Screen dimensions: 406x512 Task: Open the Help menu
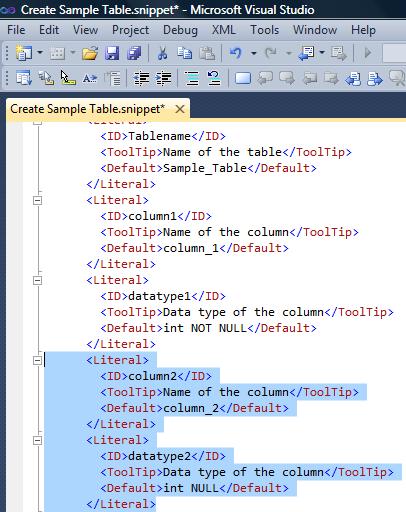point(363,30)
